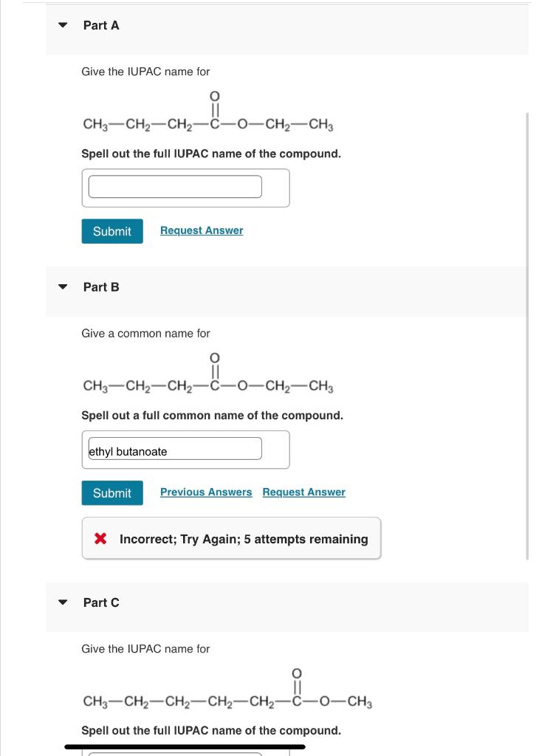The height and width of the screenshot is (756, 553).
Task: Collapse Part A using its disclosure triangle
Action: (63, 25)
